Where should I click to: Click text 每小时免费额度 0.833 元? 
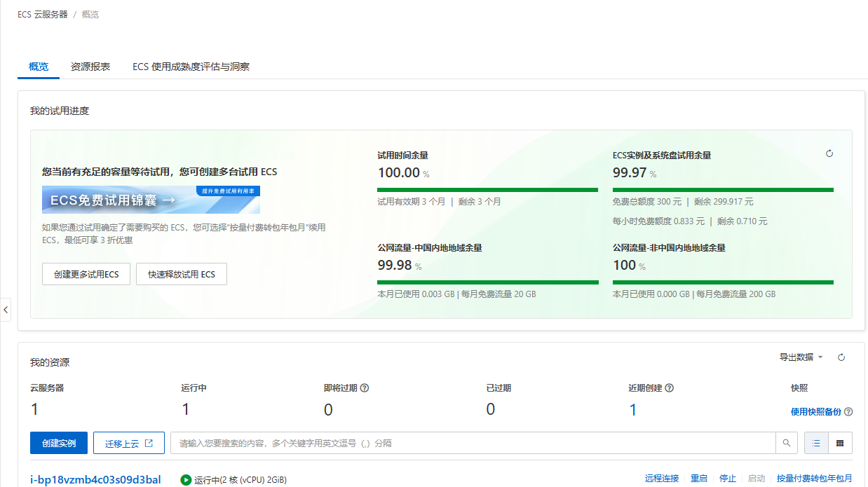click(x=658, y=221)
